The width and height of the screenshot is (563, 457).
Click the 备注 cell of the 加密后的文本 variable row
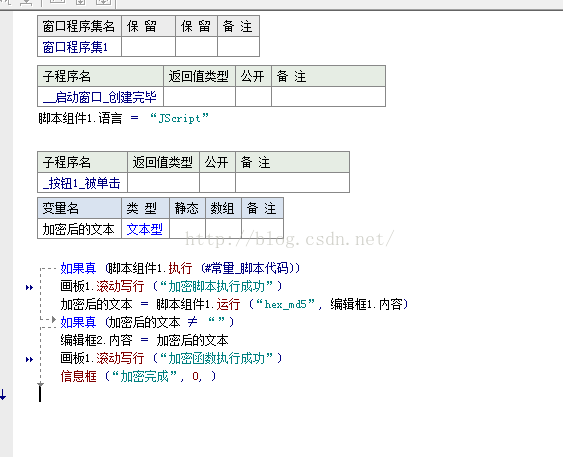(x=262, y=229)
